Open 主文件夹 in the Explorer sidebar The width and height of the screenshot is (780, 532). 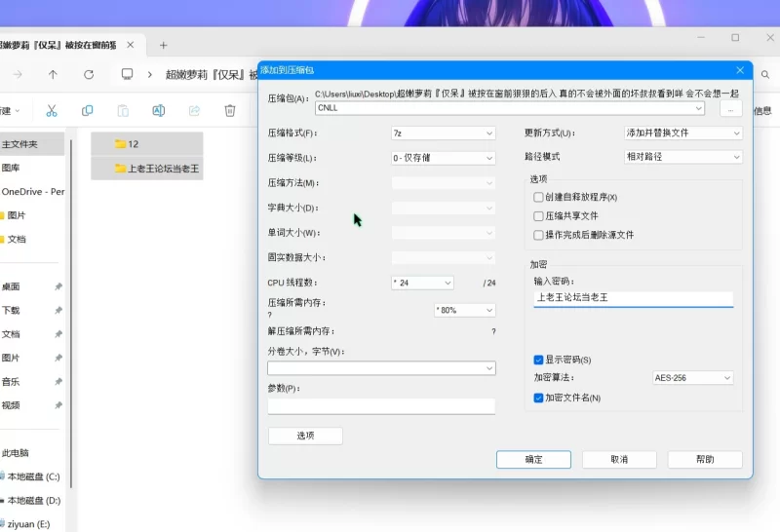pyautogui.click(x=32, y=144)
